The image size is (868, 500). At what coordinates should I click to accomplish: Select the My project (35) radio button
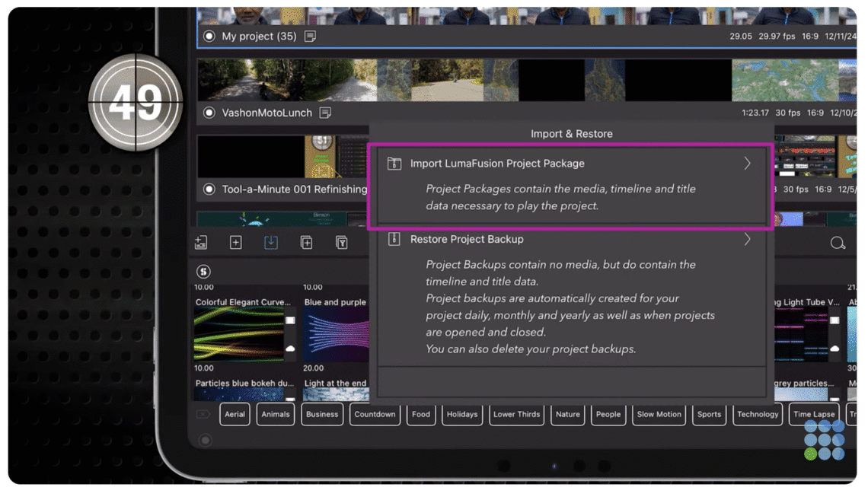pyautogui.click(x=209, y=37)
